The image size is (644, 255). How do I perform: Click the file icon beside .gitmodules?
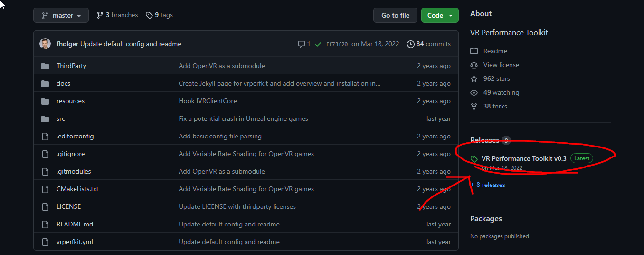(x=46, y=171)
